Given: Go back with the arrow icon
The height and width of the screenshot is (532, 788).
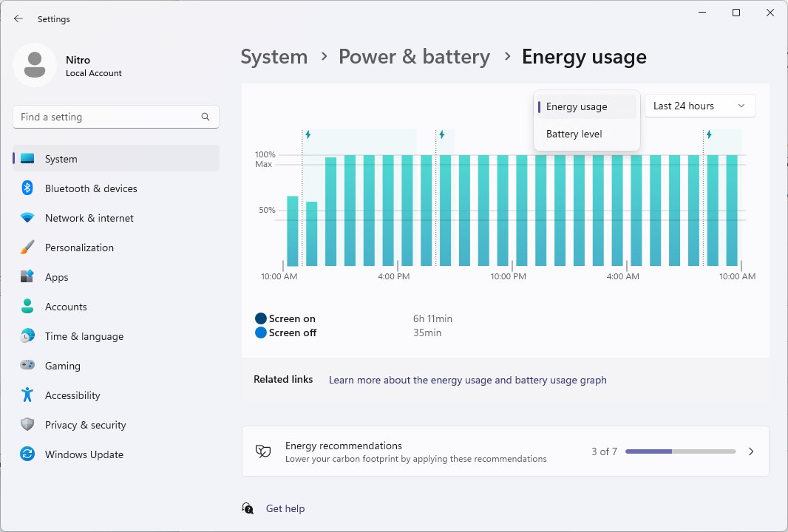Looking at the screenshot, I should tap(18, 18).
